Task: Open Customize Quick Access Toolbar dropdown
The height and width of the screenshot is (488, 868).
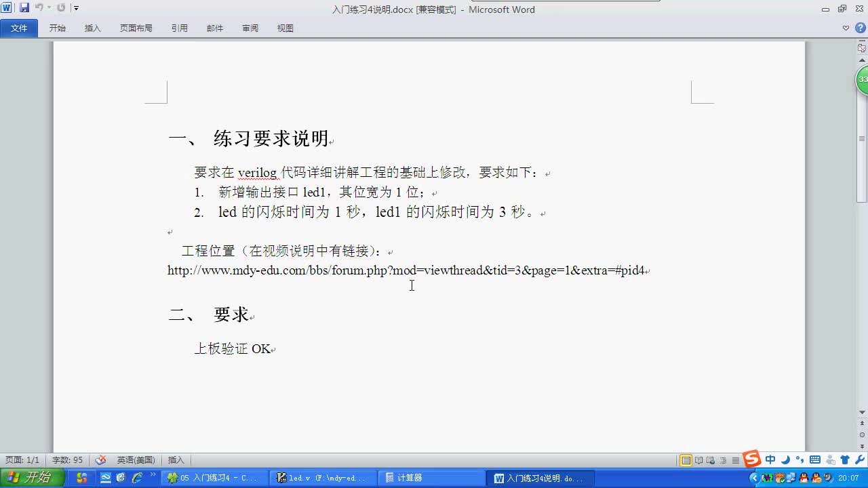Action: pos(76,8)
